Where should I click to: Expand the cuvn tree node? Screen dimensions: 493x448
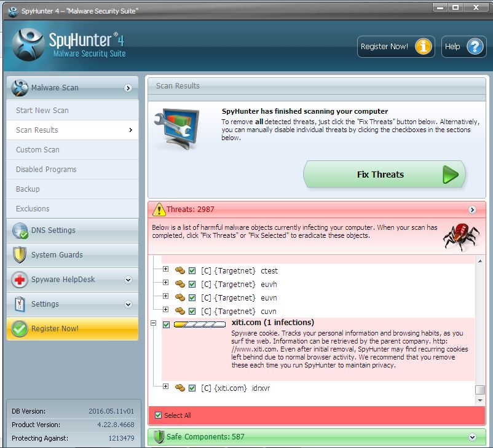click(x=166, y=309)
